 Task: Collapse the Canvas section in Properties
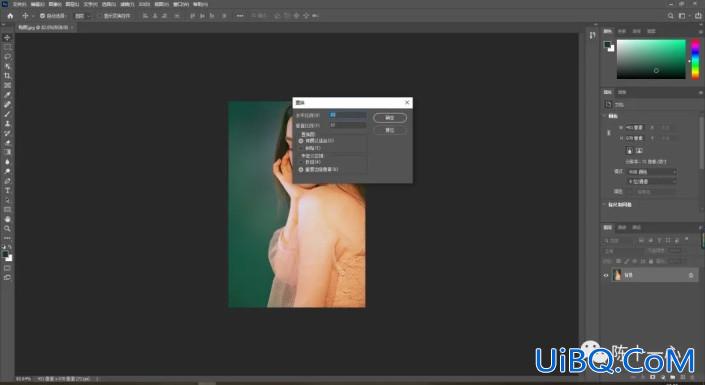tap(605, 116)
